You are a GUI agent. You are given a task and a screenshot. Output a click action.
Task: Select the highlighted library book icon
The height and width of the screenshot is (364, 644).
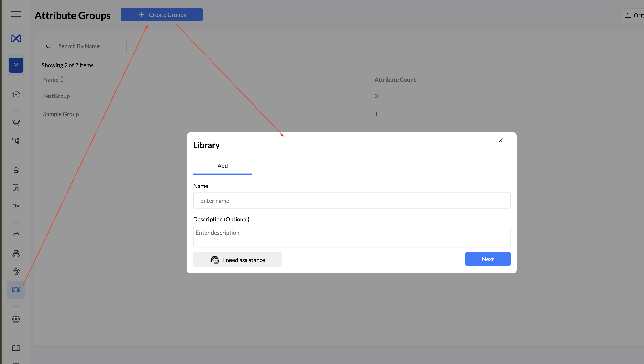tap(16, 290)
